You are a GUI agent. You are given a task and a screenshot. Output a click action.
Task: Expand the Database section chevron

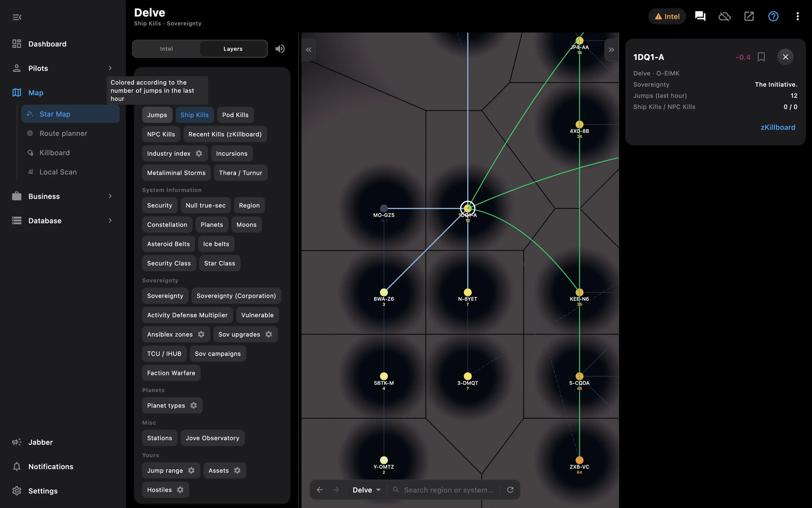click(110, 220)
